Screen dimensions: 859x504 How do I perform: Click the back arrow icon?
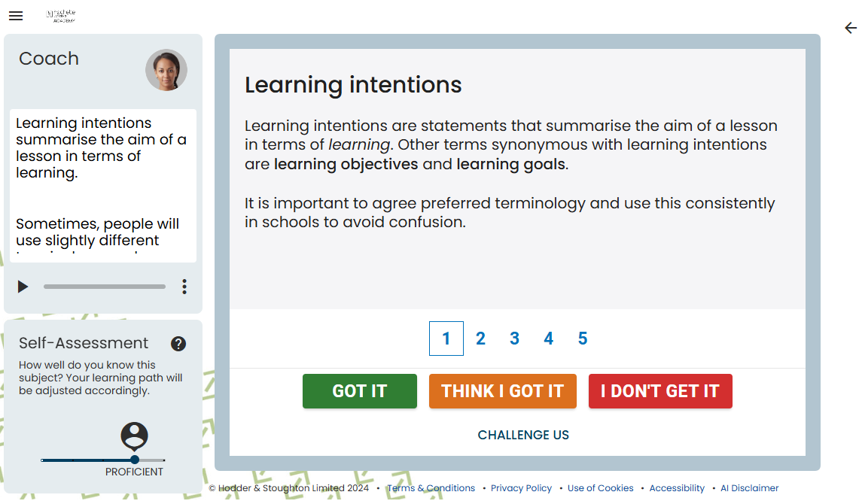coord(850,28)
